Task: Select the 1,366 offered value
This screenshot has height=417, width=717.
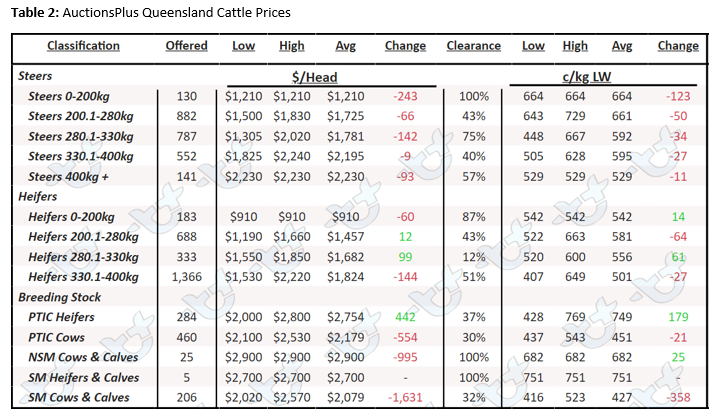Action: tap(187, 277)
